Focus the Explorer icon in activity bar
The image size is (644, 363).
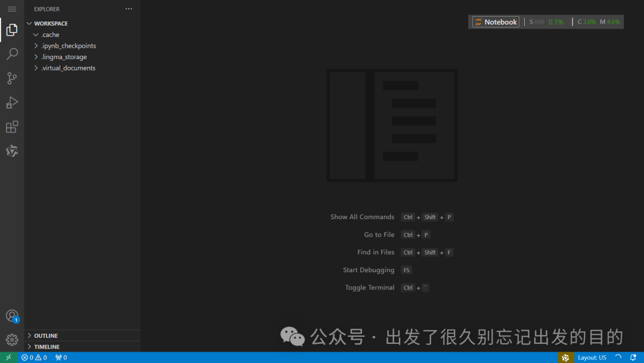tap(12, 30)
